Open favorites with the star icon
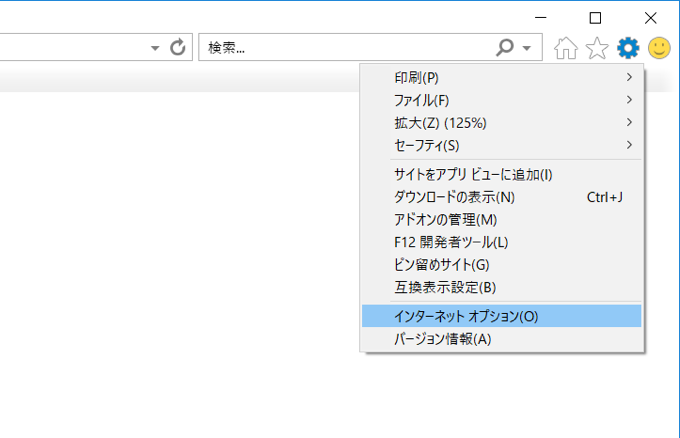 point(596,47)
